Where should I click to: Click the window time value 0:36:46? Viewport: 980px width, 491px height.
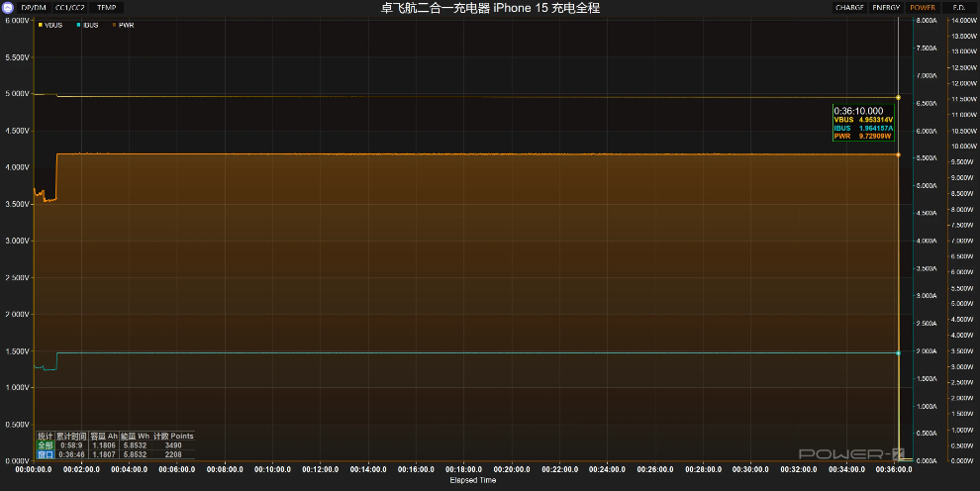(x=71, y=454)
